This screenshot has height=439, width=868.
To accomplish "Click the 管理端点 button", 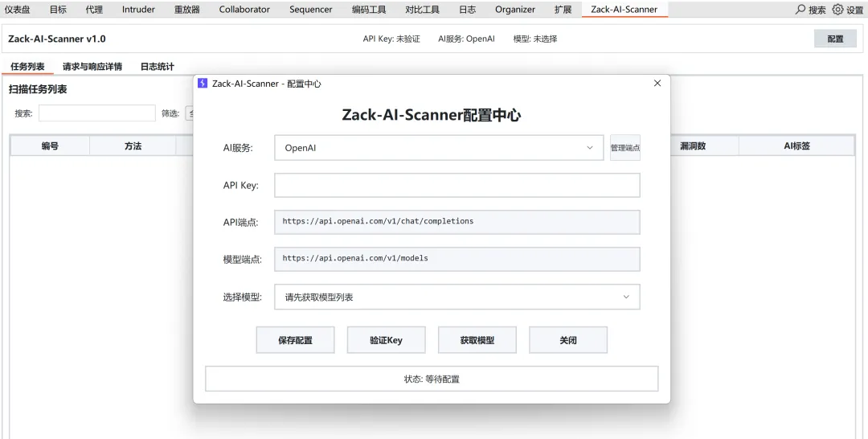I will (x=625, y=148).
